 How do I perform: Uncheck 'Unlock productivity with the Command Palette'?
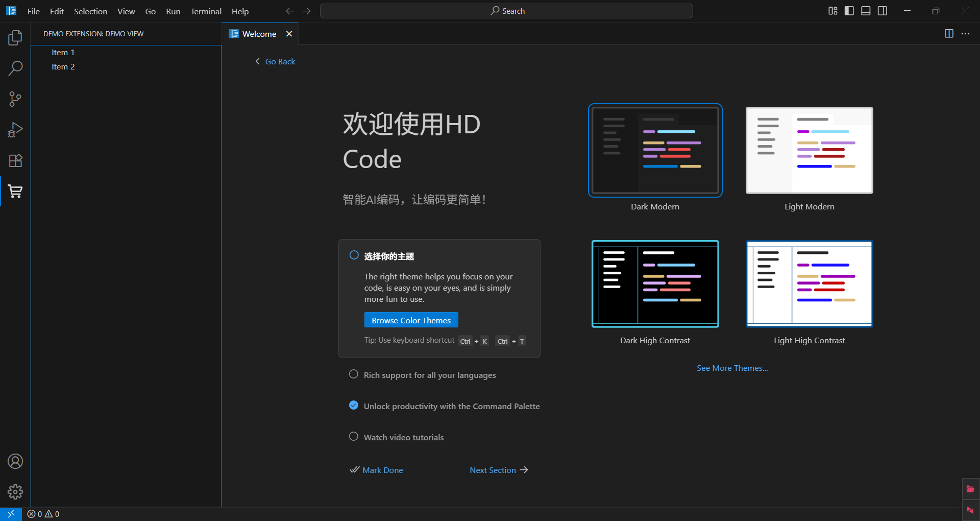[x=353, y=405]
